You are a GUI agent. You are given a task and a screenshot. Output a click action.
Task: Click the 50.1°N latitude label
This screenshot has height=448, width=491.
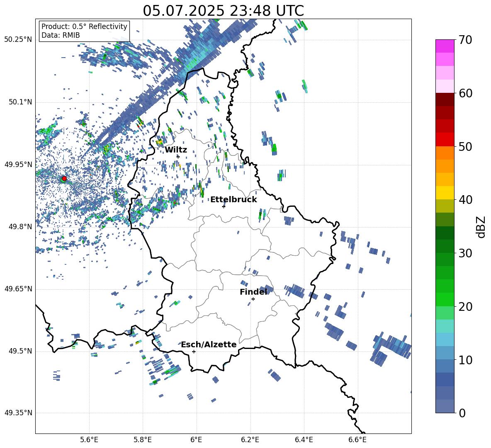[x=20, y=102]
